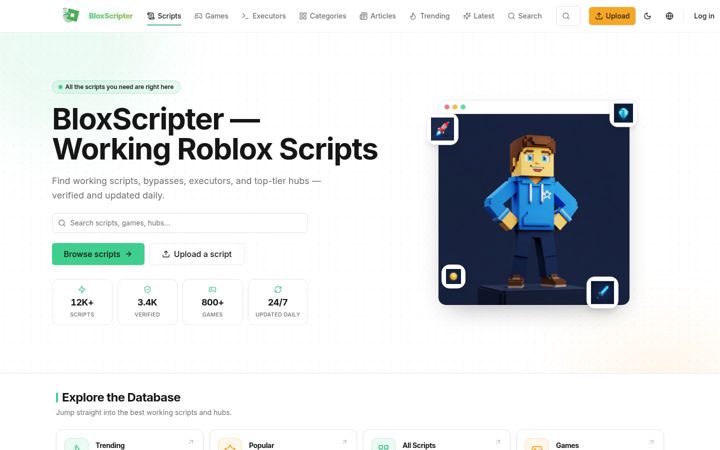
Task: Click the 'All the scripts you need' badge
Action: [x=116, y=87]
